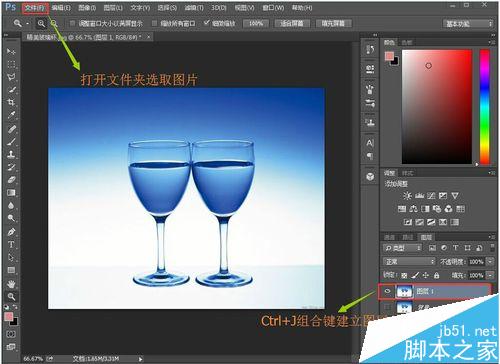
Task: Open the 3D (D) menu
Action: 219,8
